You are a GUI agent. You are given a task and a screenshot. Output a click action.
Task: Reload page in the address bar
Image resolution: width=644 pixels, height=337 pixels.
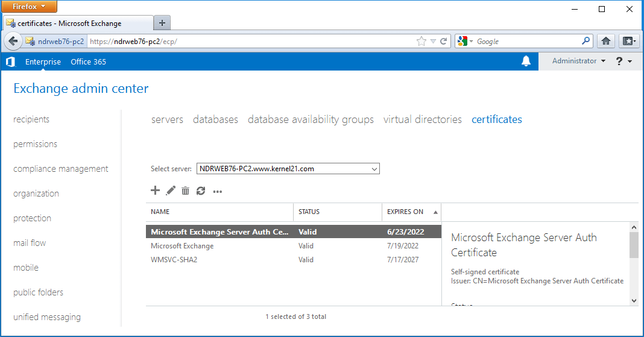pyautogui.click(x=444, y=41)
